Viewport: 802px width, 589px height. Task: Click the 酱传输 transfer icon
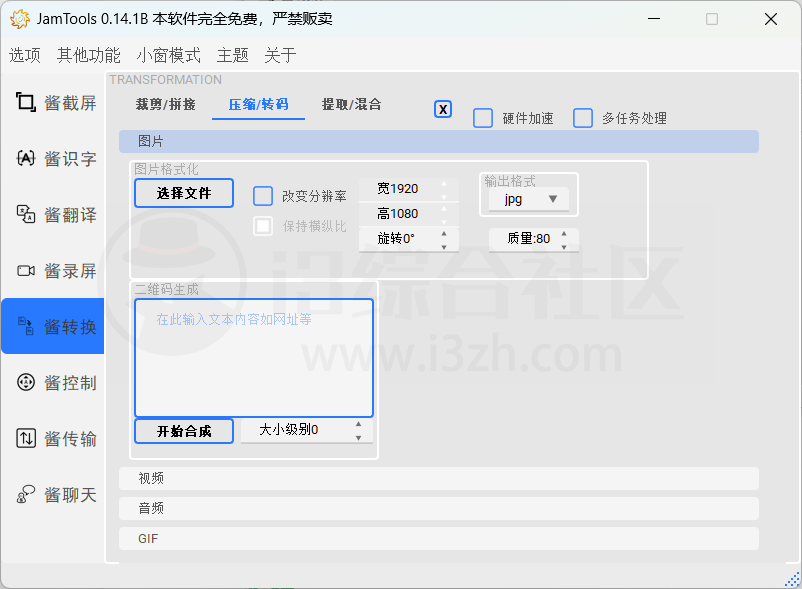coord(26,438)
